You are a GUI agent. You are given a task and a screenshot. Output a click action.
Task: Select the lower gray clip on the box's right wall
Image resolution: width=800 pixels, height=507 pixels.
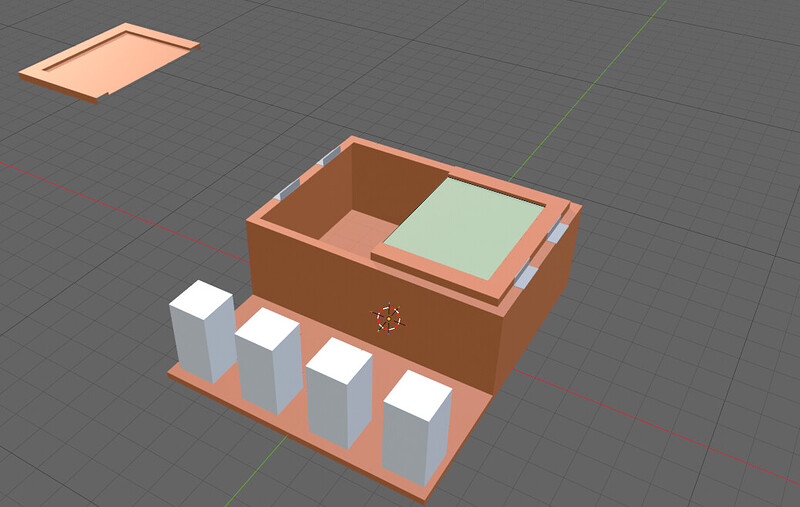pyautogui.click(x=526, y=276)
